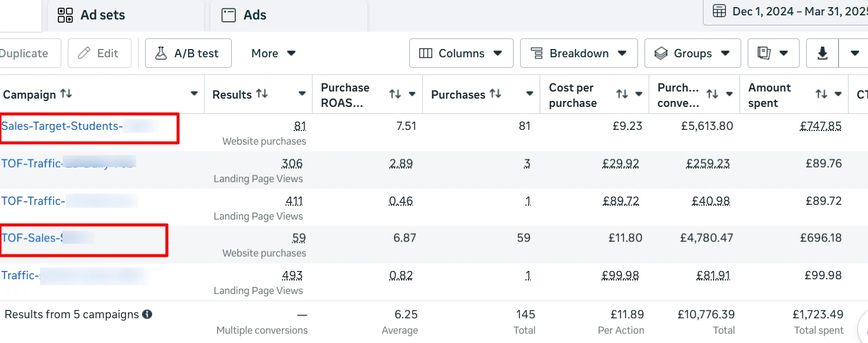Click the calendar icon in date range

719,11
